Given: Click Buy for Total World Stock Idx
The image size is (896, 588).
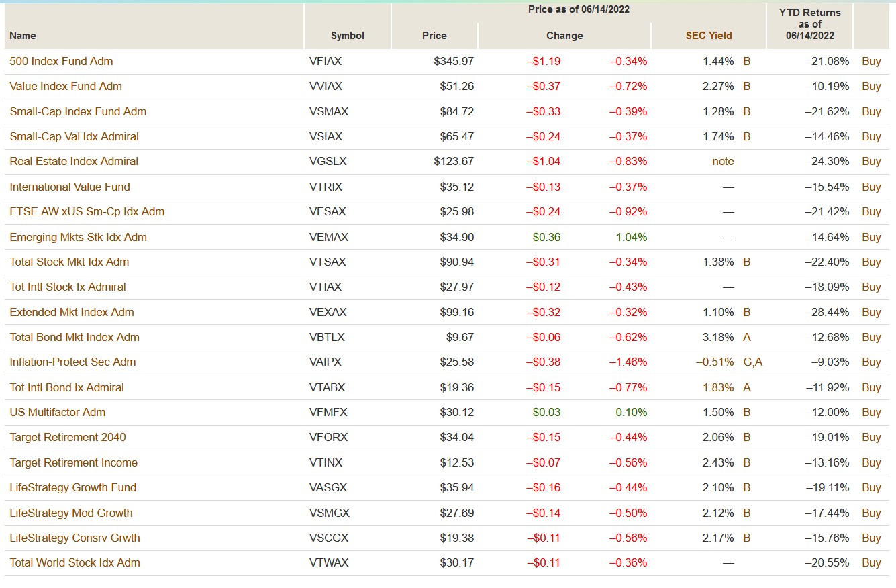Looking at the screenshot, I should (871, 562).
